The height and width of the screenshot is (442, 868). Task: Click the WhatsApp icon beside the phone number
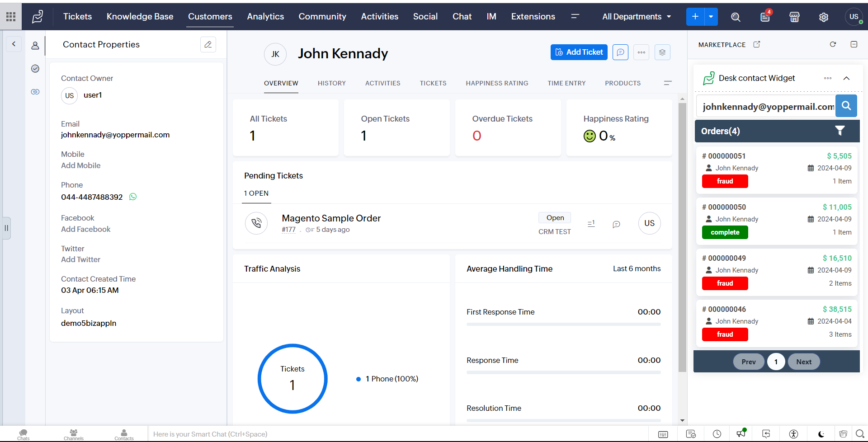tap(133, 197)
